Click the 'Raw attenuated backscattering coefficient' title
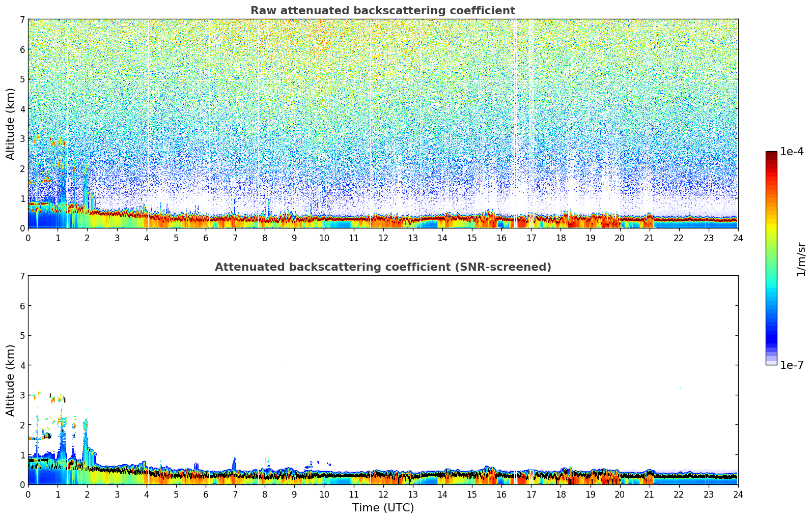The height and width of the screenshot is (519, 812). point(382,11)
